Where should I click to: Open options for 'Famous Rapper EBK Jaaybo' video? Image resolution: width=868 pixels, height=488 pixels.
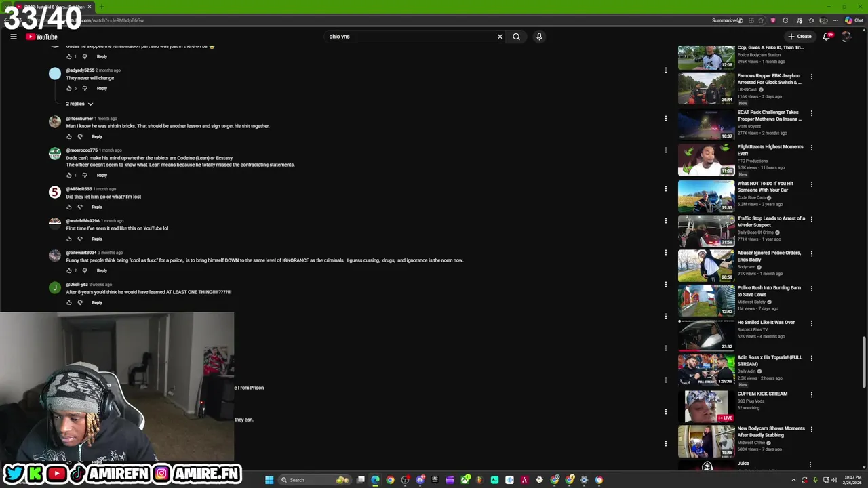pyautogui.click(x=811, y=77)
